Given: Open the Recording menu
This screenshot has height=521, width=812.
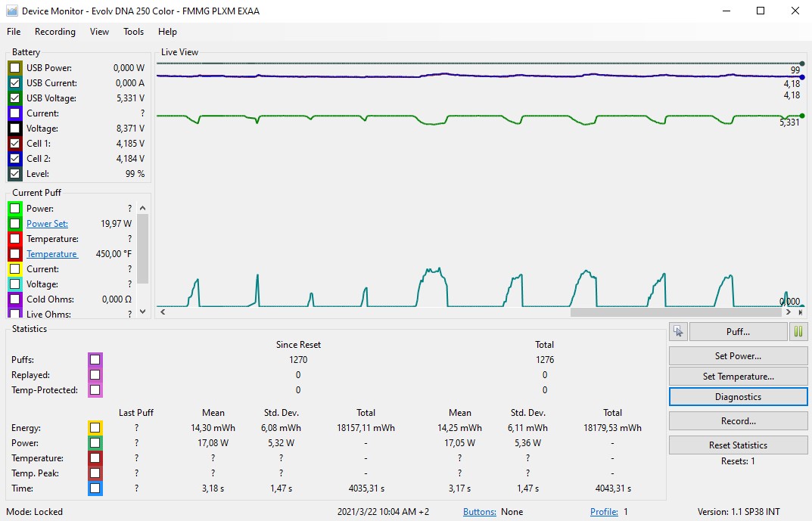Looking at the screenshot, I should tap(55, 32).
